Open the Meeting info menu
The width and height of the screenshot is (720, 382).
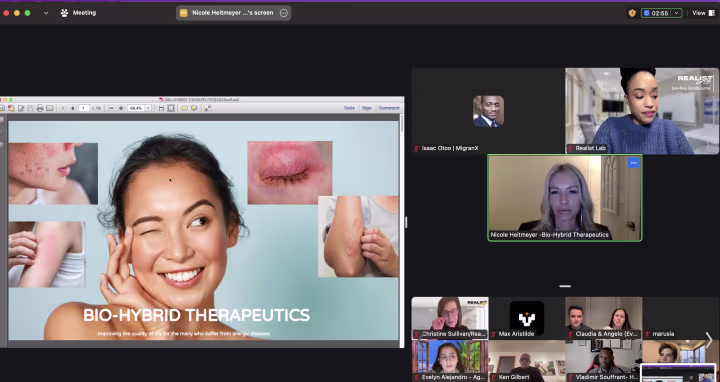[x=78, y=13]
